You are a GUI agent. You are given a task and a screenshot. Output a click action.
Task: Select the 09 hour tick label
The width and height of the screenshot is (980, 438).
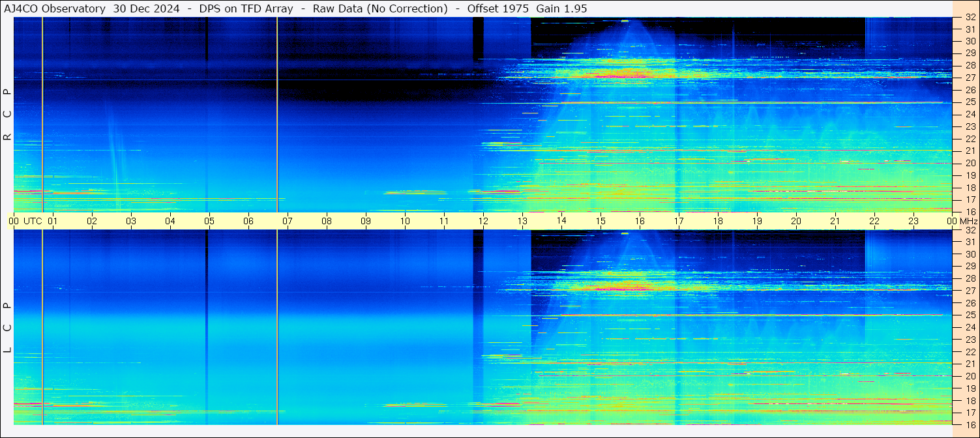click(x=366, y=221)
